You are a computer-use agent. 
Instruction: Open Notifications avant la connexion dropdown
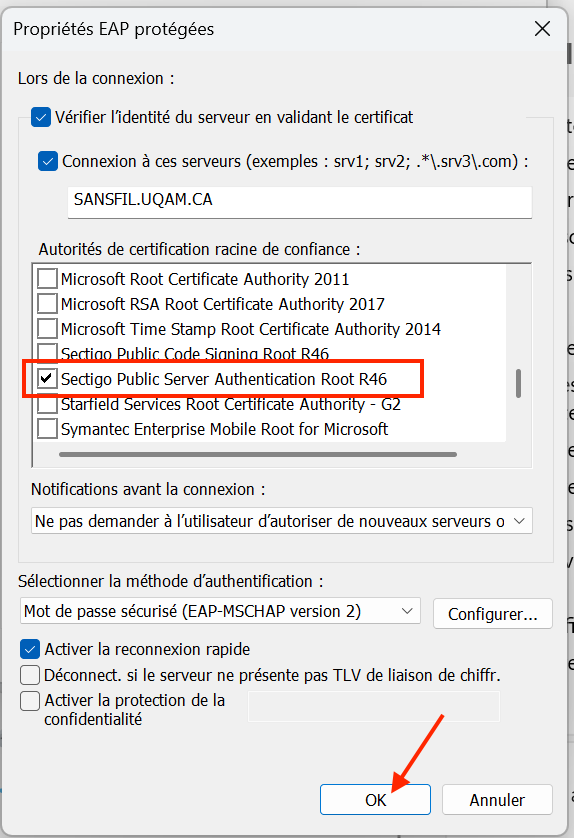[282, 521]
